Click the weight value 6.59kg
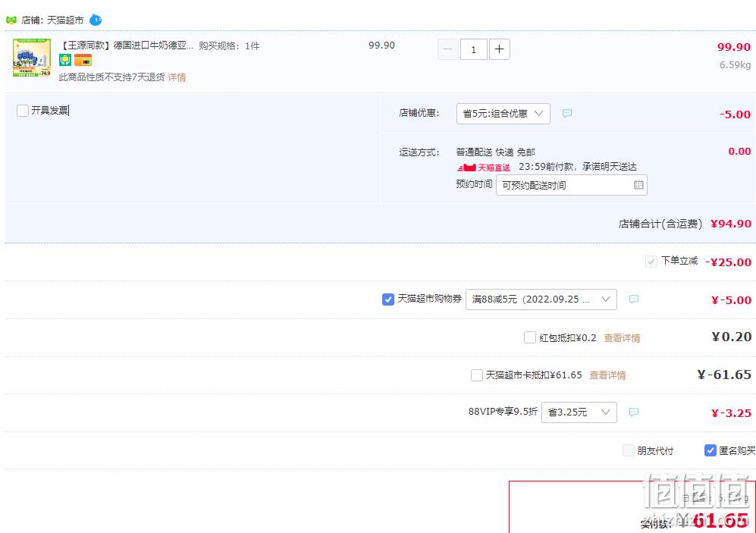Image resolution: width=756 pixels, height=533 pixels. [735, 65]
